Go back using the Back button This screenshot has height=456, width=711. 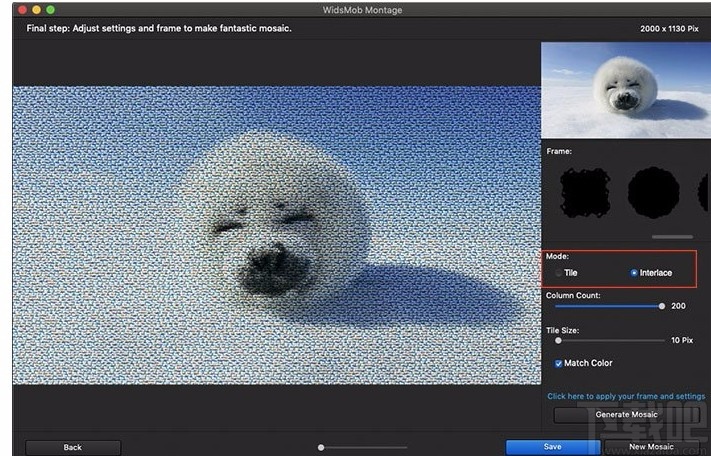pos(73,447)
